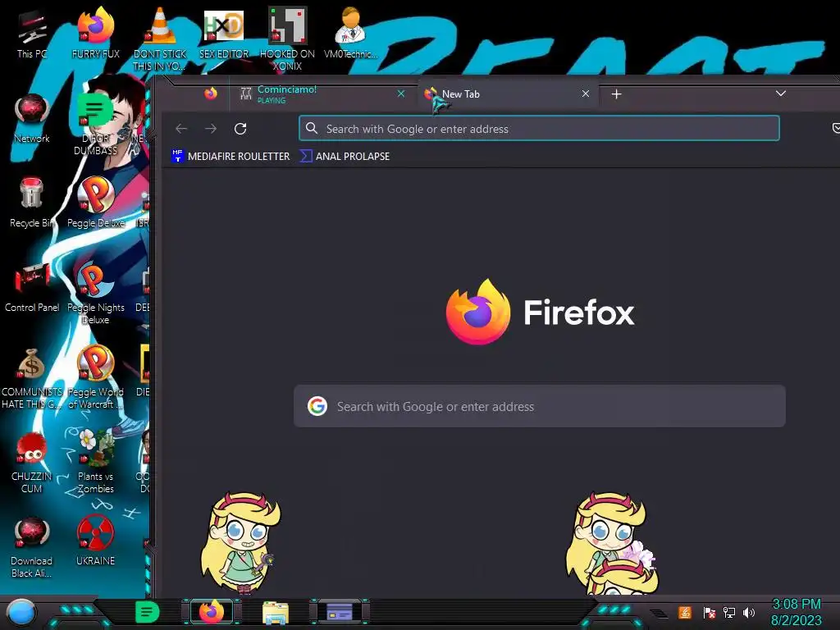Open This PC desktop icon
The image size is (840, 630).
coord(32,35)
